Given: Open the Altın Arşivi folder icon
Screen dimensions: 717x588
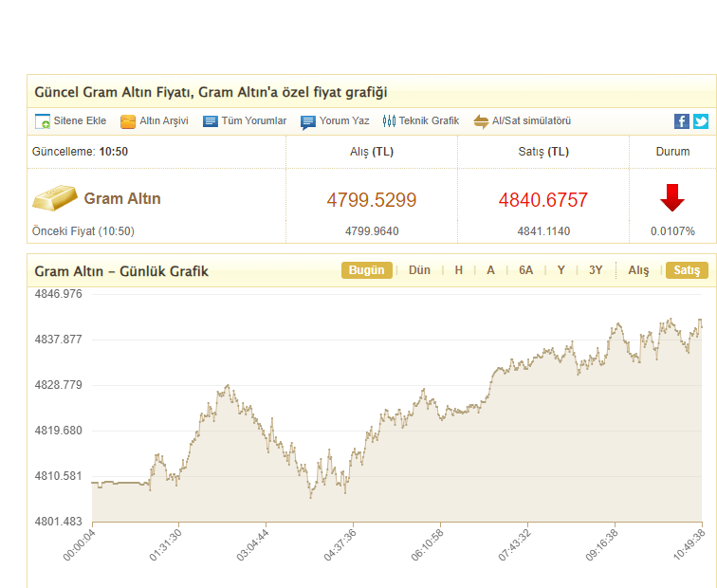Looking at the screenshot, I should [128, 121].
